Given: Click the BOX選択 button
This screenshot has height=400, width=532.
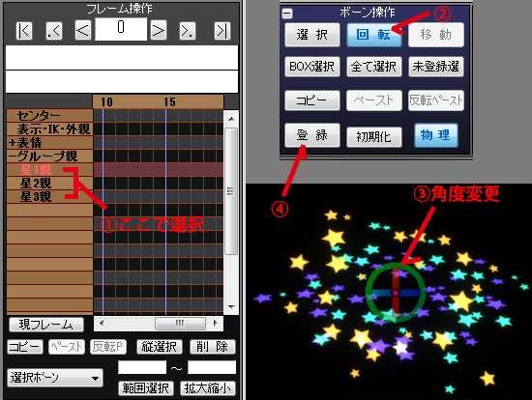Looking at the screenshot, I should (x=312, y=67).
